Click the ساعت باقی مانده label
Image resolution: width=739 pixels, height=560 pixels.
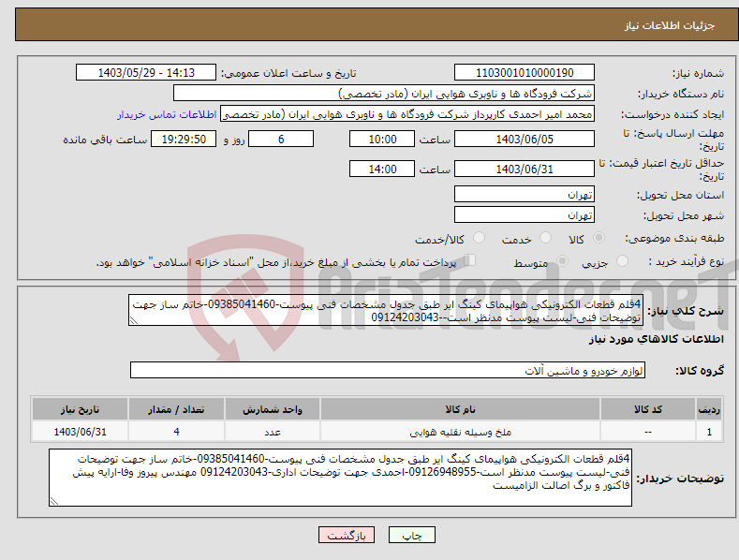click(105, 140)
